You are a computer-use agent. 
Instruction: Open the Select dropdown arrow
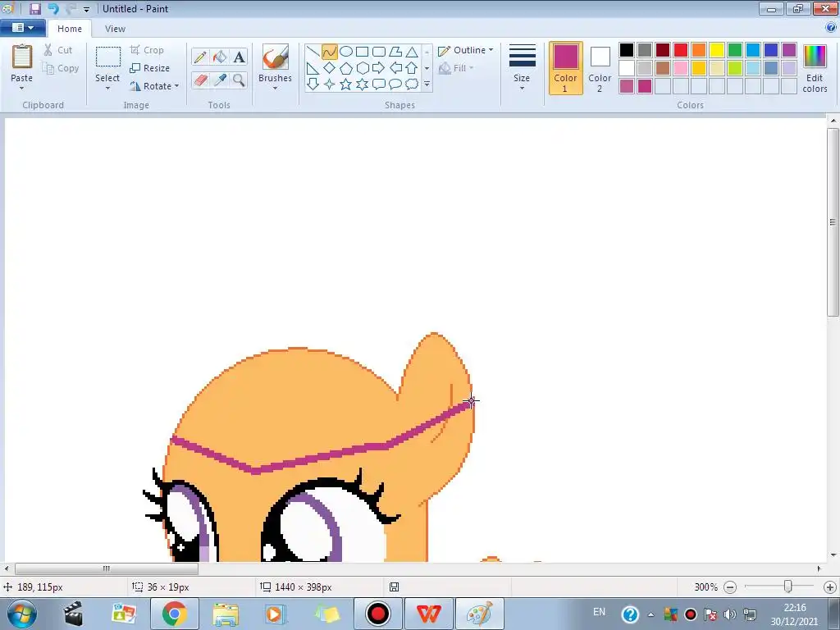pos(107,89)
